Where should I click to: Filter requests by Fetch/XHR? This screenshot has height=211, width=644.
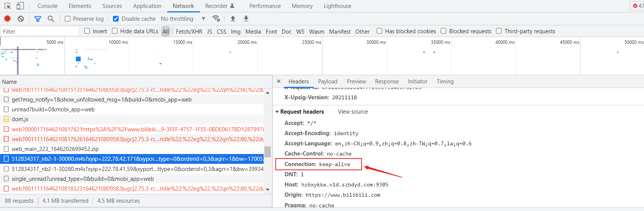[189, 31]
